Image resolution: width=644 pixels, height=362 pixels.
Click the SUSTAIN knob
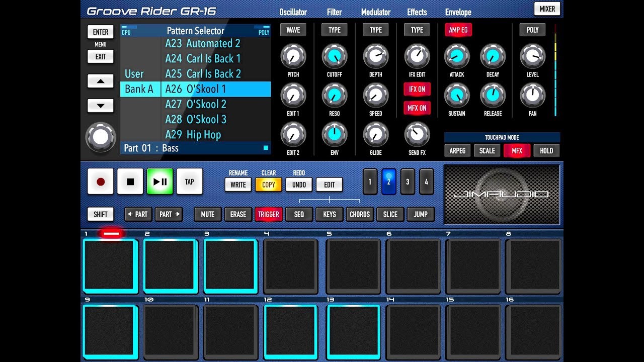(x=457, y=96)
